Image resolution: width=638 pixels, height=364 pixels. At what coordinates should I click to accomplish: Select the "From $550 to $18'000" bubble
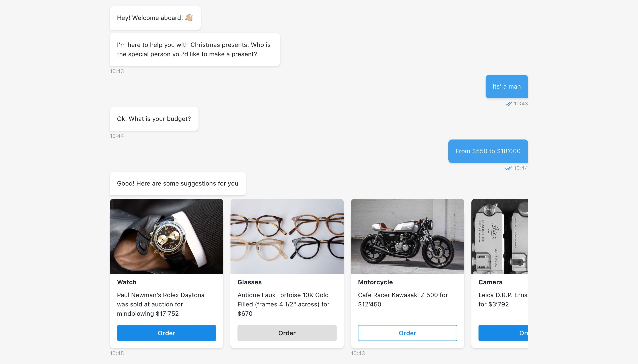coord(488,151)
